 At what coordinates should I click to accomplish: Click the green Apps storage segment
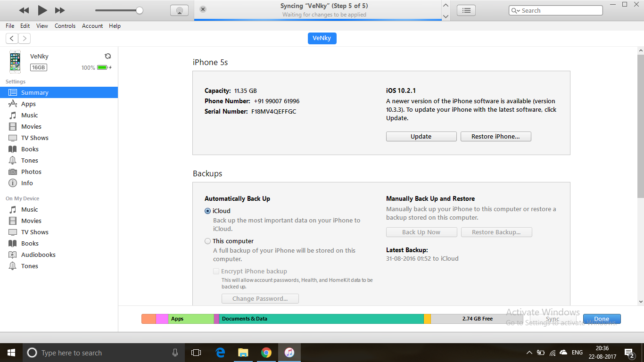point(191,319)
